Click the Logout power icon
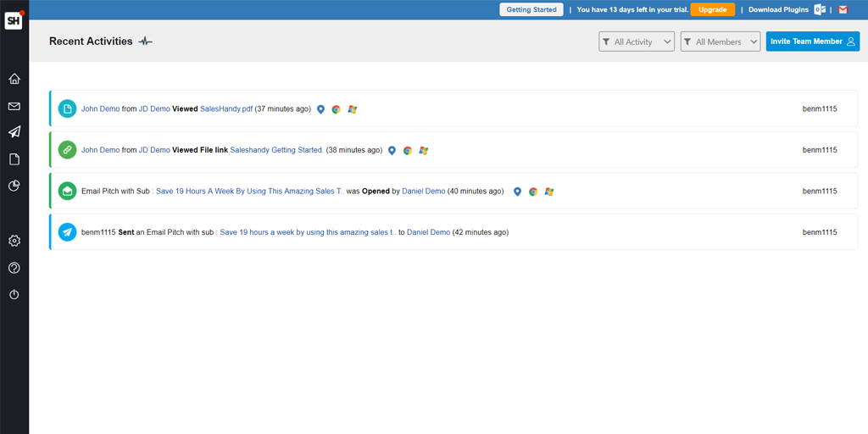The image size is (868, 434). tap(14, 294)
